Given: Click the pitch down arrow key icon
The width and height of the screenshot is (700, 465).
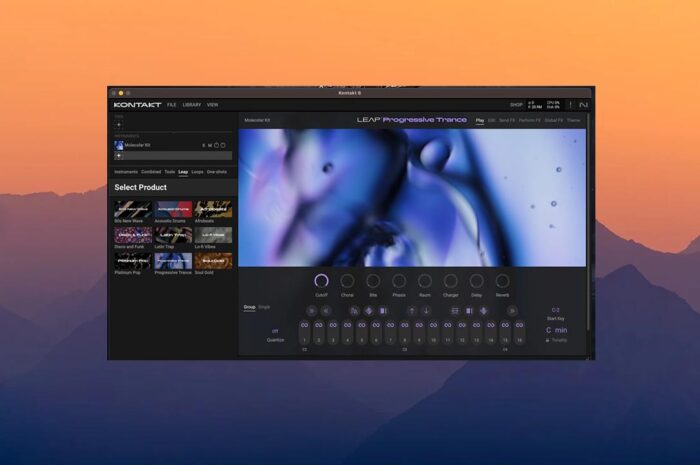Looking at the screenshot, I should (426, 311).
